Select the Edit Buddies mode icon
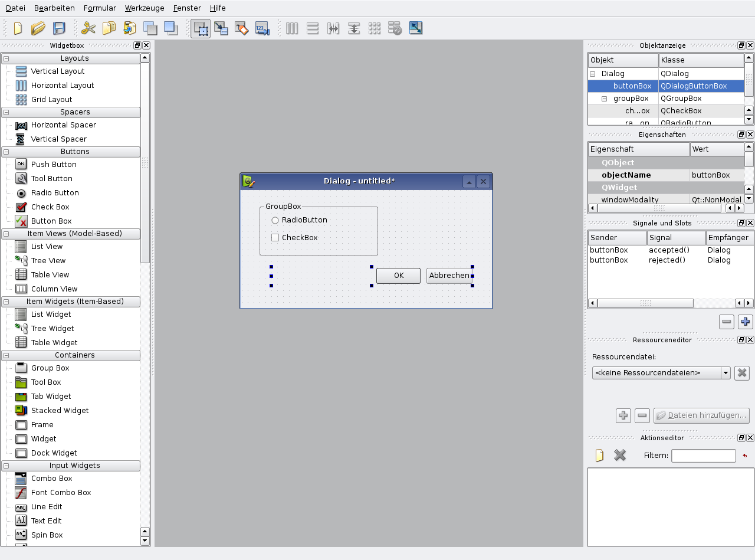Screen dimensions: 755x560 [x=241, y=28]
